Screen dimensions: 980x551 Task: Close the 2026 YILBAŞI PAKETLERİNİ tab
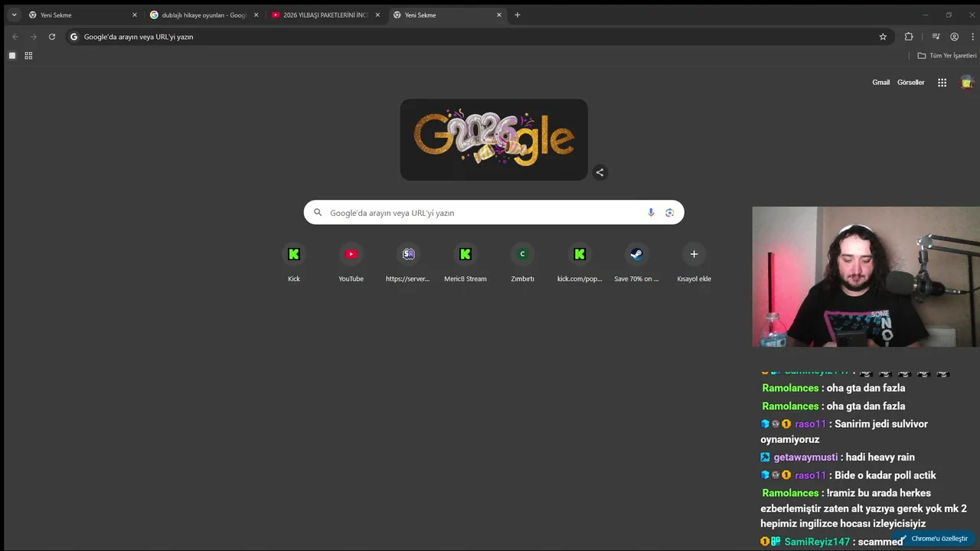click(377, 15)
